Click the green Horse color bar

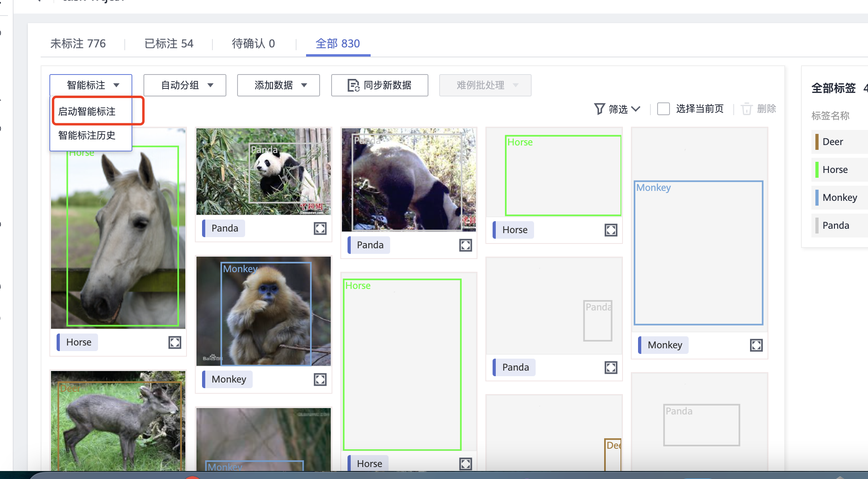(x=817, y=170)
